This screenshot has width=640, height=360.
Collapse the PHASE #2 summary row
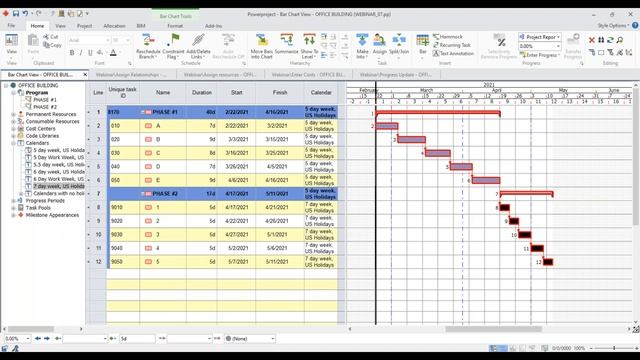(143, 193)
